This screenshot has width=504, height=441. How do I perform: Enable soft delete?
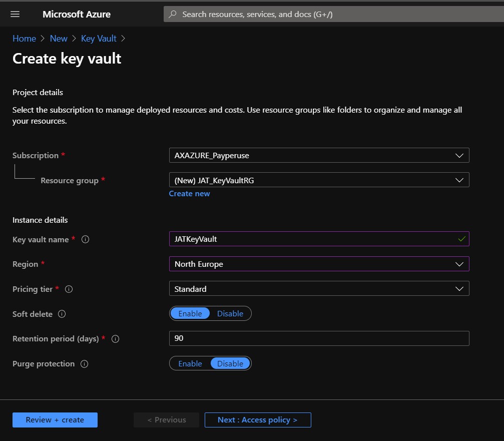(x=190, y=313)
